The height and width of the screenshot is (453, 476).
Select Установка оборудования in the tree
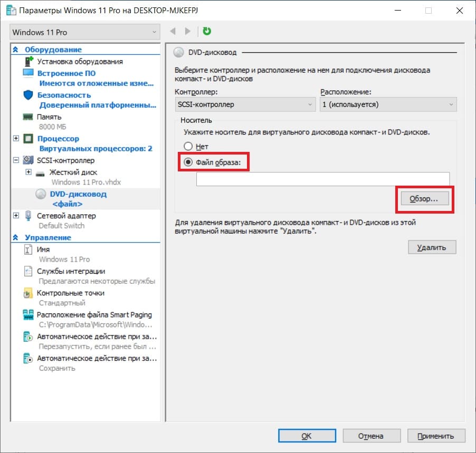[x=80, y=62]
